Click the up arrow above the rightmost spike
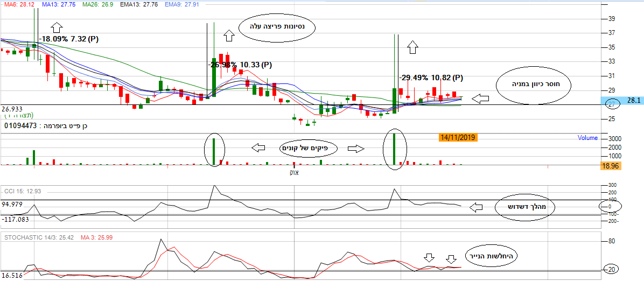This screenshot has width=644, height=281. pos(412,47)
